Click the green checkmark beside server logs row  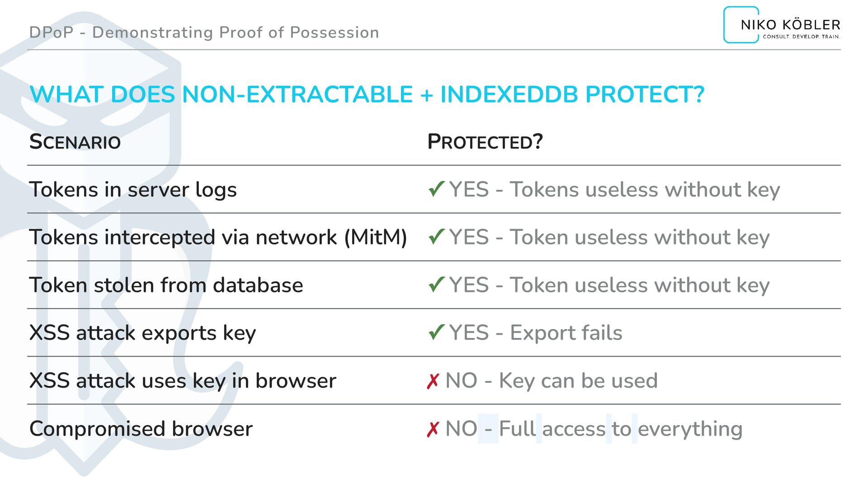tap(436, 189)
